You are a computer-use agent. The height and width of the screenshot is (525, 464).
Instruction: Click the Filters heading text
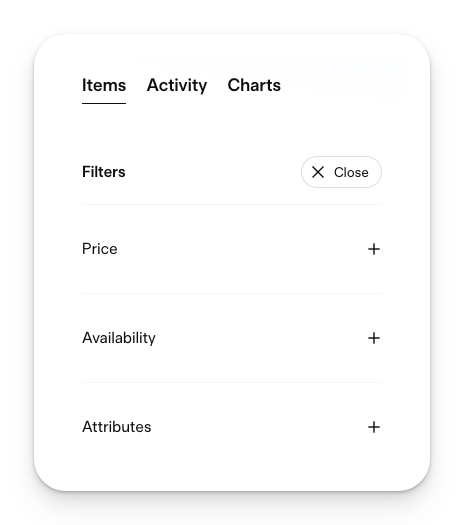click(x=103, y=172)
